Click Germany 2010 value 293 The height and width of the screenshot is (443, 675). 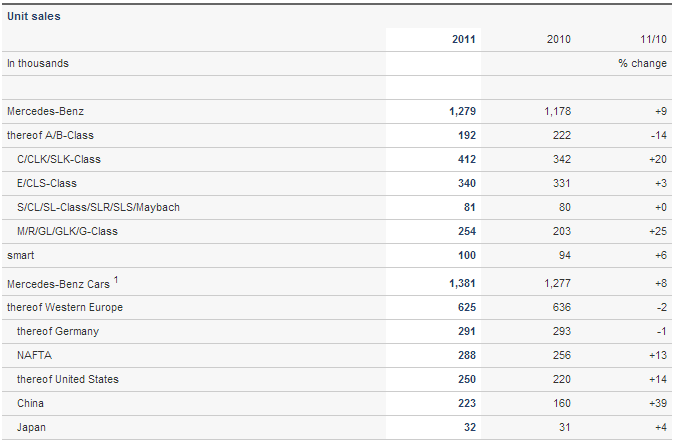tap(562, 331)
